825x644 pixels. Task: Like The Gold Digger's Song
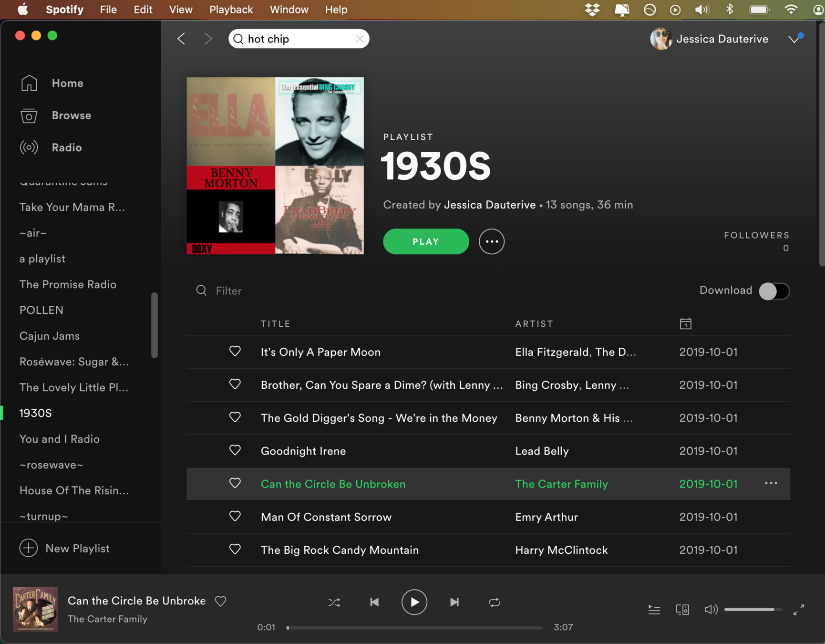pos(235,417)
